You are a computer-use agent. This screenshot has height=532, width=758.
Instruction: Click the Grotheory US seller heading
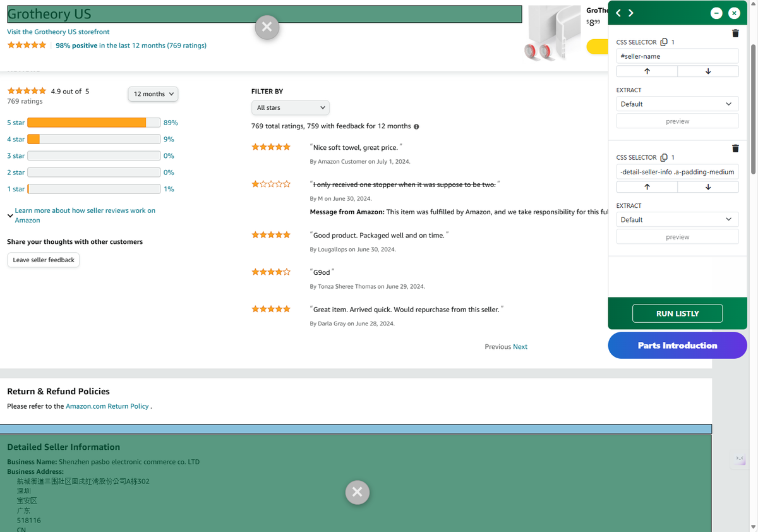click(x=49, y=14)
